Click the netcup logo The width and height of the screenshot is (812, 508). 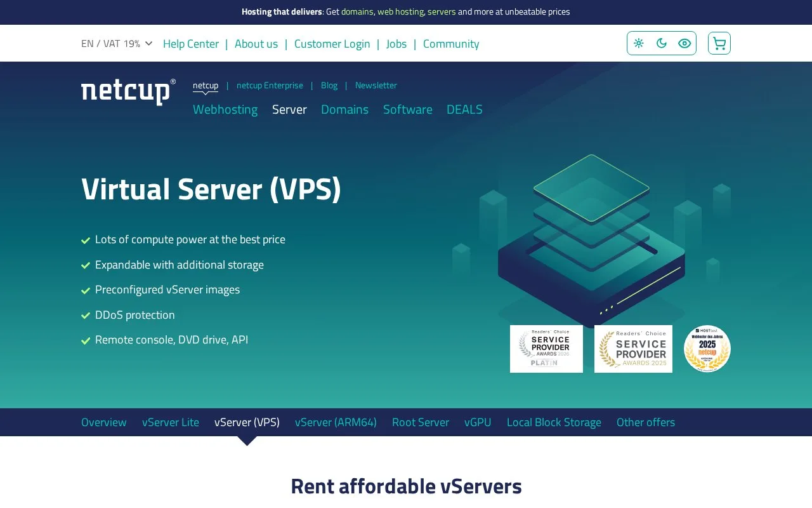point(128,92)
